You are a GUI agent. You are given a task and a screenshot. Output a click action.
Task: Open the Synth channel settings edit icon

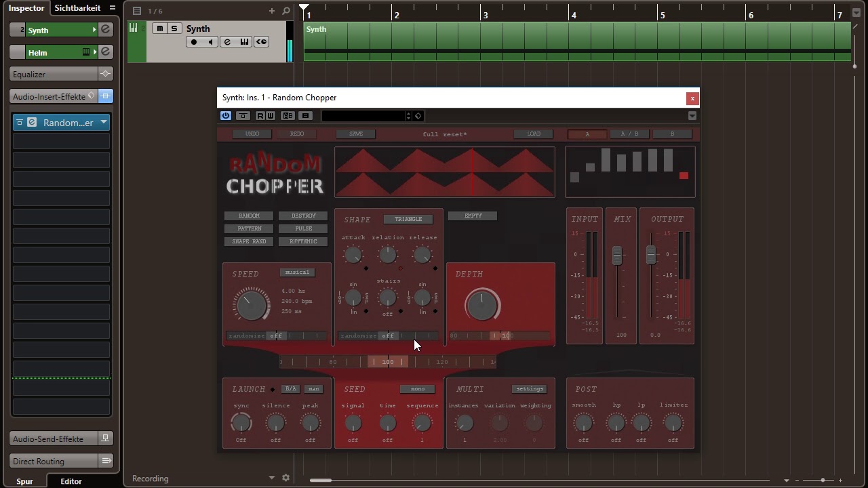tap(106, 30)
